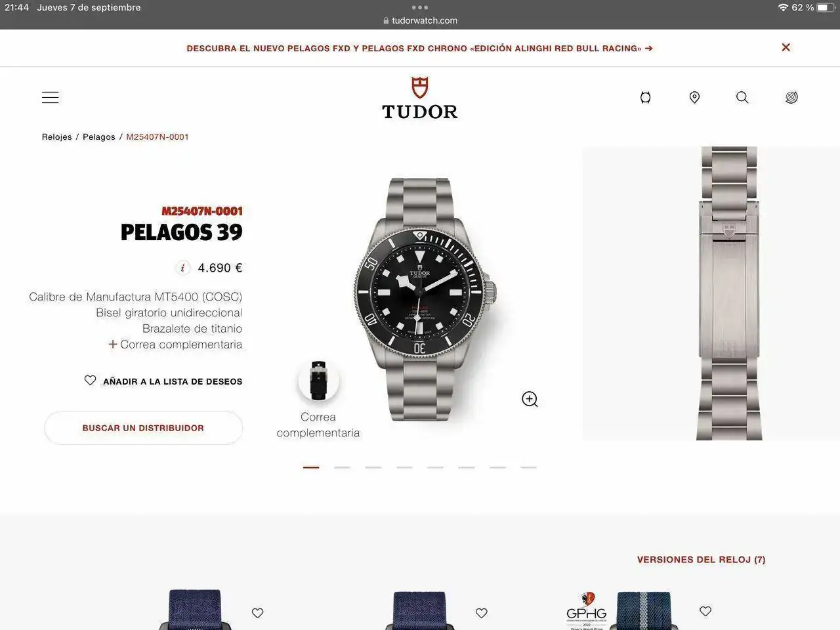Expand the Correa complementaria plus item
This screenshot has height=630, width=840.
(x=176, y=345)
